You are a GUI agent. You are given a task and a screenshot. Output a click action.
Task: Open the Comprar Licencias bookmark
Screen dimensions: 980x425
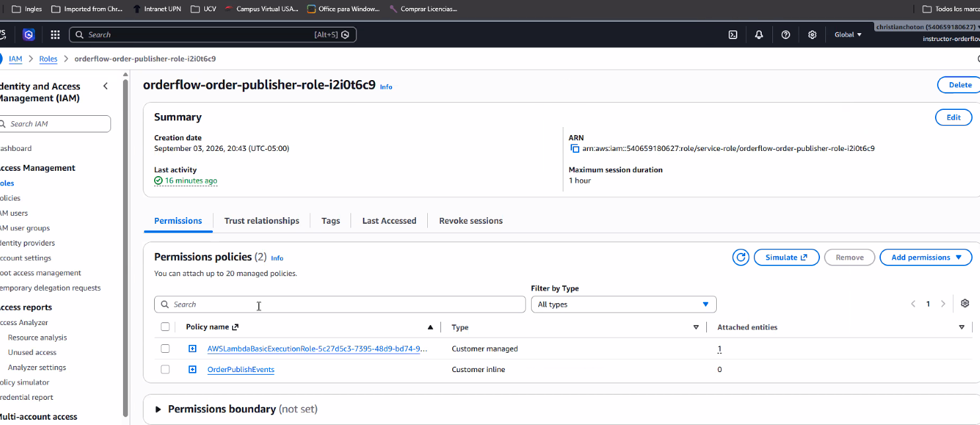(x=423, y=9)
